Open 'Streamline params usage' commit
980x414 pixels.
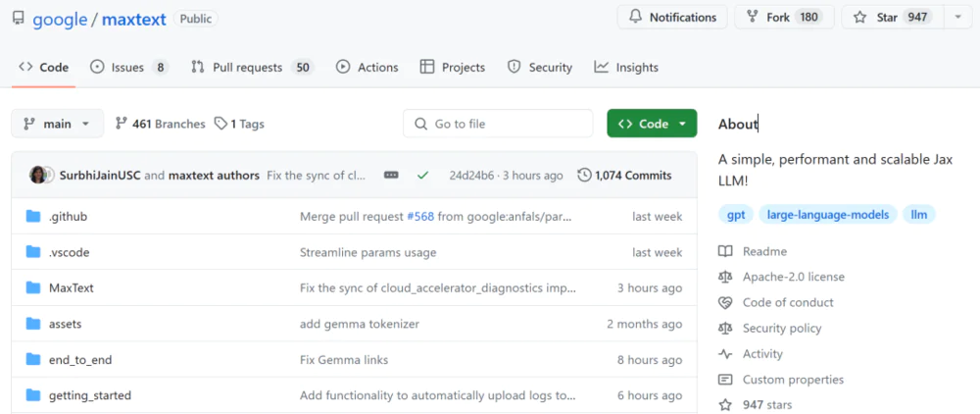click(x=368, y=253)
